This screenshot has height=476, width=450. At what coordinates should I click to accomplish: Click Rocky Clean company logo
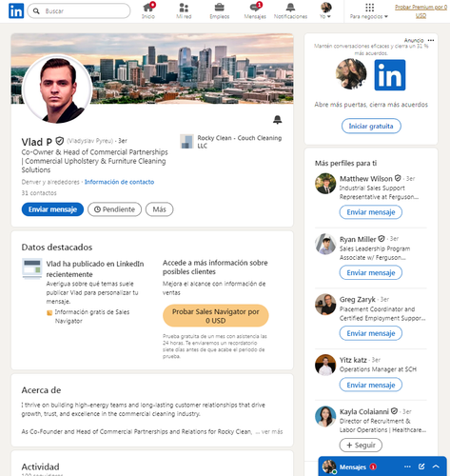click(x=186, y=142)
